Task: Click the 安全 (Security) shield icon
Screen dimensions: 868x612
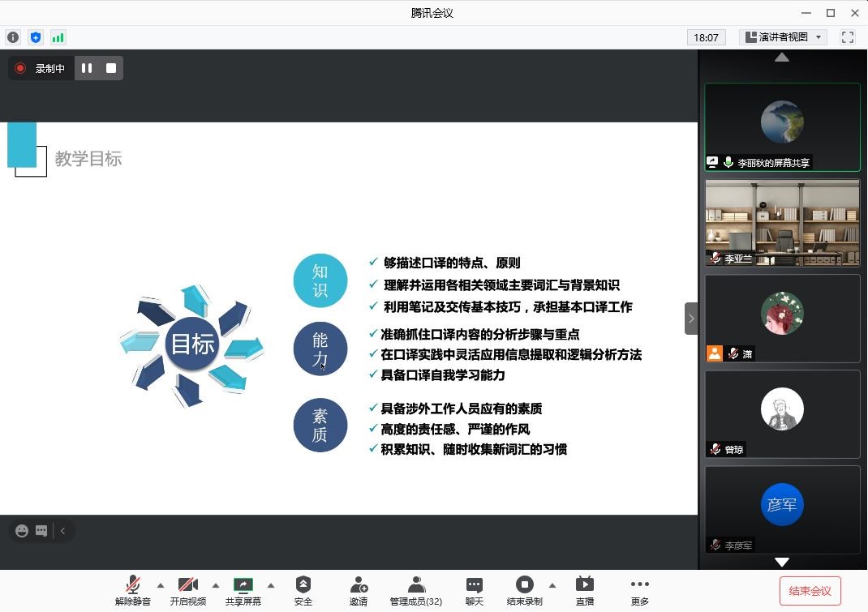Action: 303,589
